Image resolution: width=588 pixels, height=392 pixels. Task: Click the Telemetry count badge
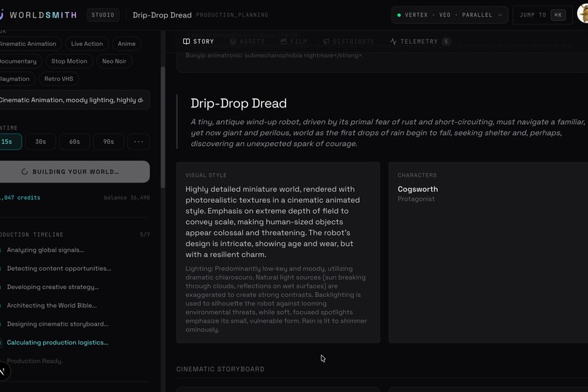click(446, 42)
